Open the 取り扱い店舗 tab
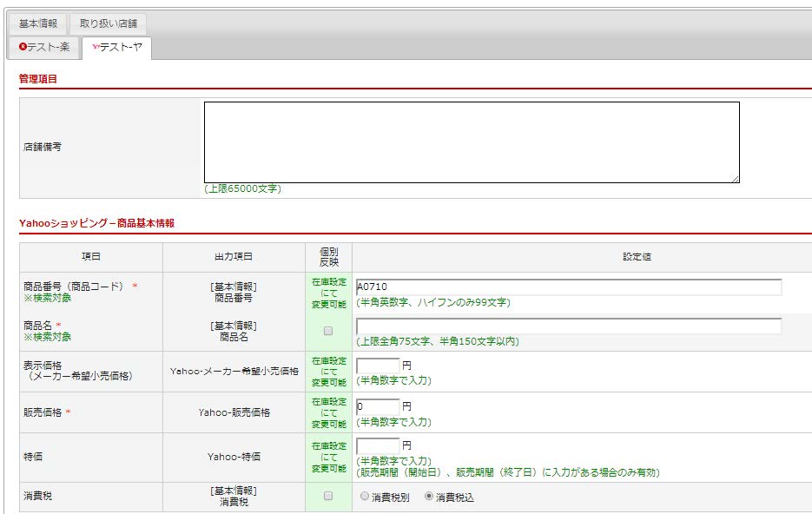The width and height of the screenshot is (812, 514). (x=109, y=23)
